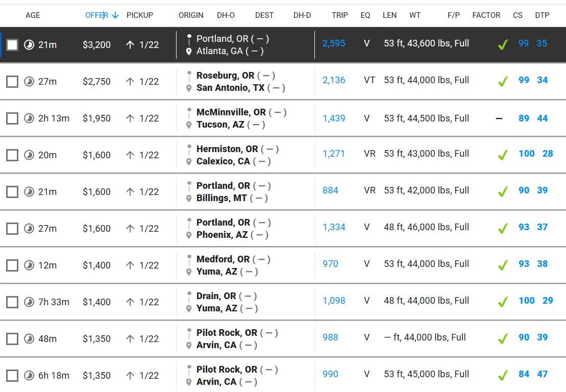Click the credit score 100 on Hermiston row

pyautogui.click(x=526, y=154)
